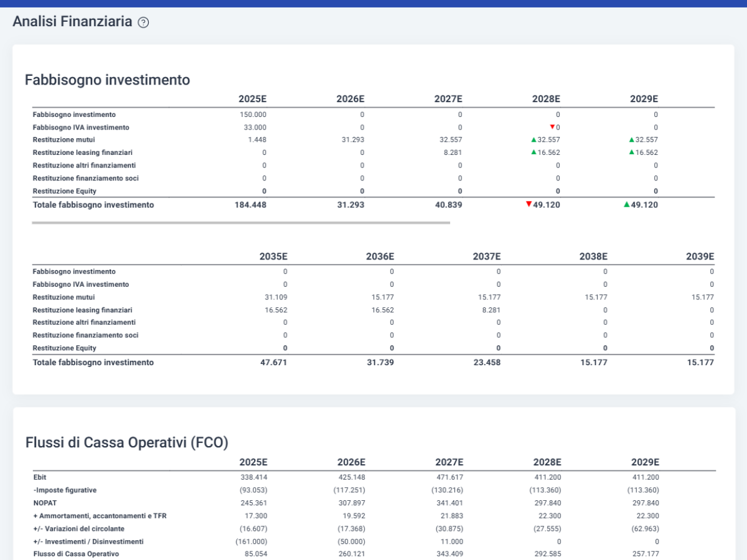Select the Flussi di Cassa Operativi (FCO) heading

coord(127,442)
